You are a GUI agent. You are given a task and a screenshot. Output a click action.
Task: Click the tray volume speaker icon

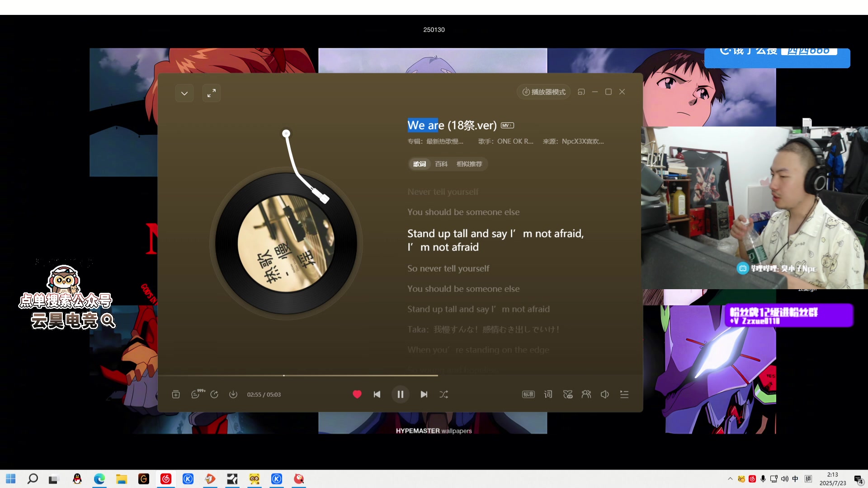(x=785, y=479)
